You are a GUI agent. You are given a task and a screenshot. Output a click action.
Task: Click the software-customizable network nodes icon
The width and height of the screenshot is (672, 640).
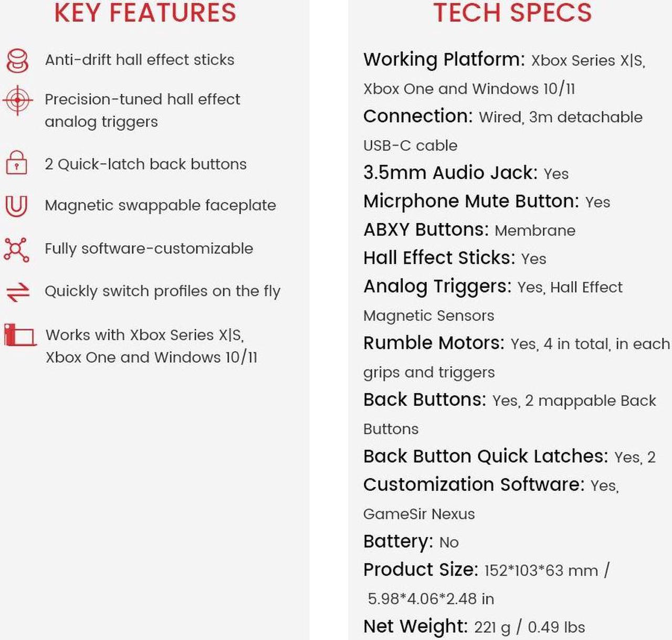pyautogui.click(x=16, y=249)
